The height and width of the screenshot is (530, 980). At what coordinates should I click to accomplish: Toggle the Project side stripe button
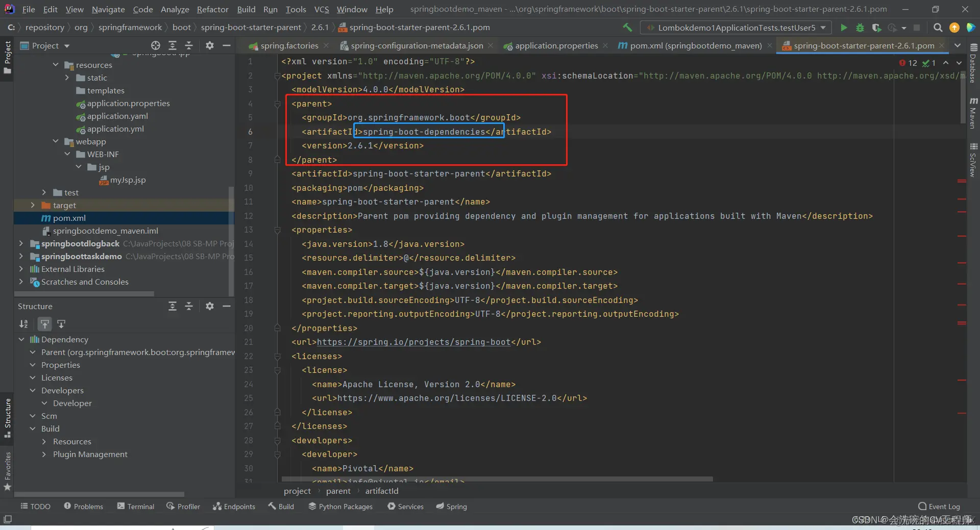(x=7, y=57)
